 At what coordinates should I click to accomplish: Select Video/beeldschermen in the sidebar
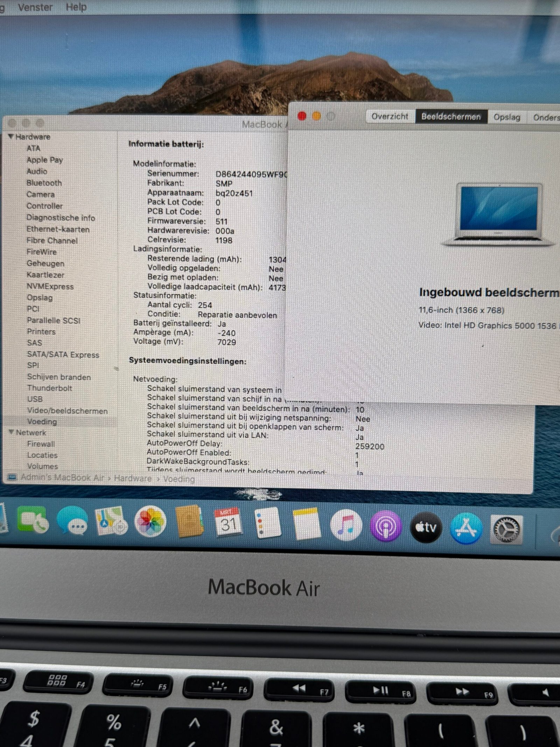pos(68,410)
